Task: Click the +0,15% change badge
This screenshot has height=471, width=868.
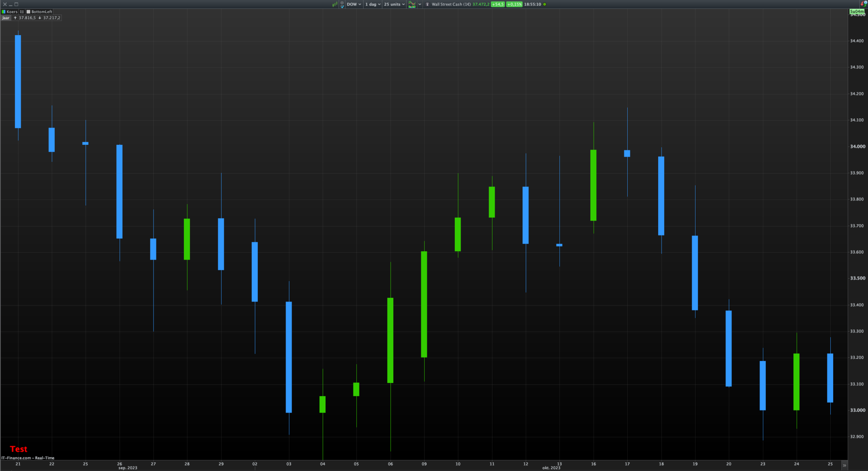Action: (x=514, y=4)
